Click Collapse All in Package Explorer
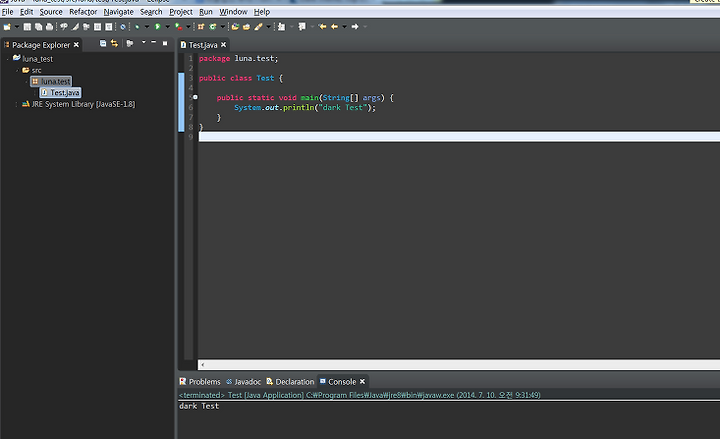The width and height of the screenshot is (720, 439). [x=103, y=43]
